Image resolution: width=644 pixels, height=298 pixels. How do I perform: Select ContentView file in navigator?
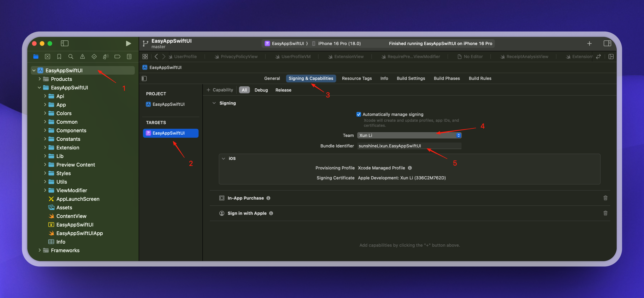click(71, 216)
